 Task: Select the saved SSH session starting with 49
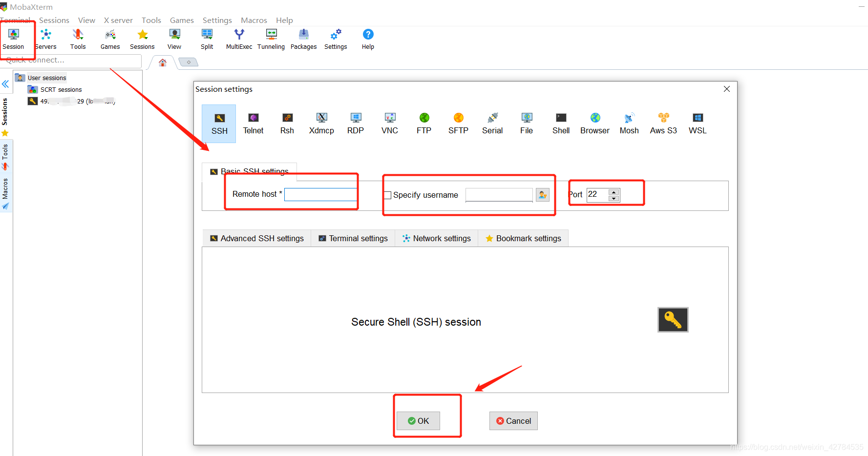[72, 101]
